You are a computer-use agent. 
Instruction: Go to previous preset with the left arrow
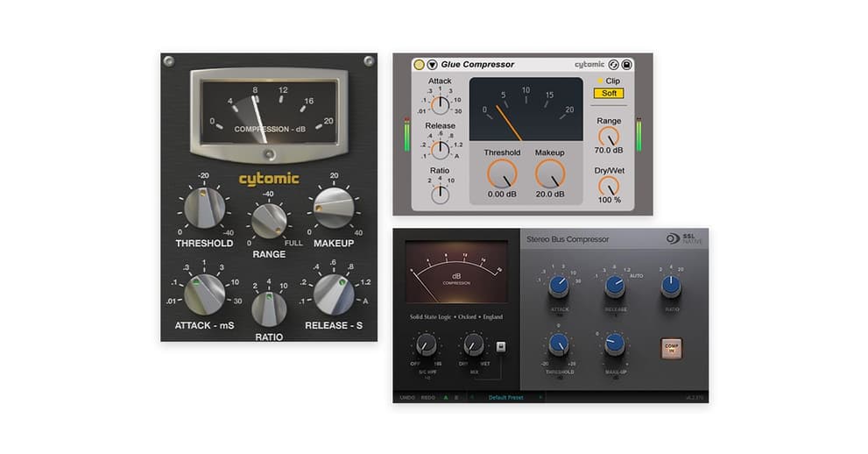[472, 398]
